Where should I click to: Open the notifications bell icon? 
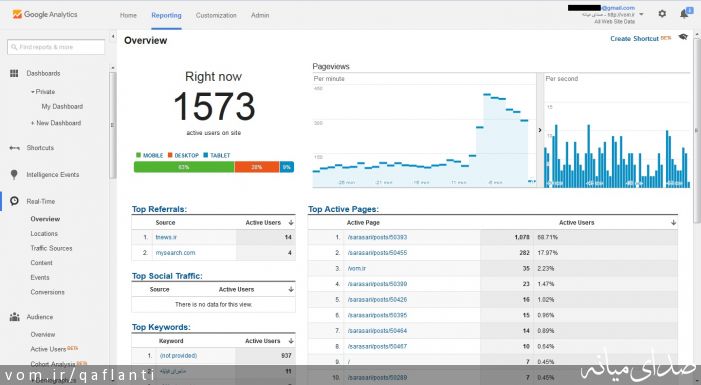point(684,14)
